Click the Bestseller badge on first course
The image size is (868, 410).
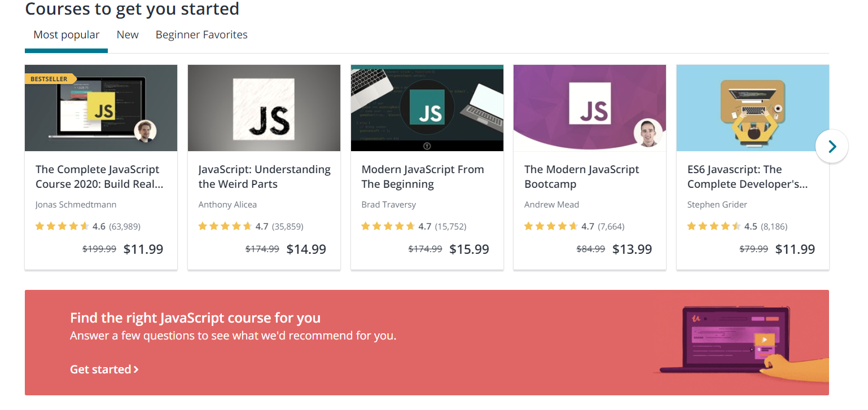point(49,79)
